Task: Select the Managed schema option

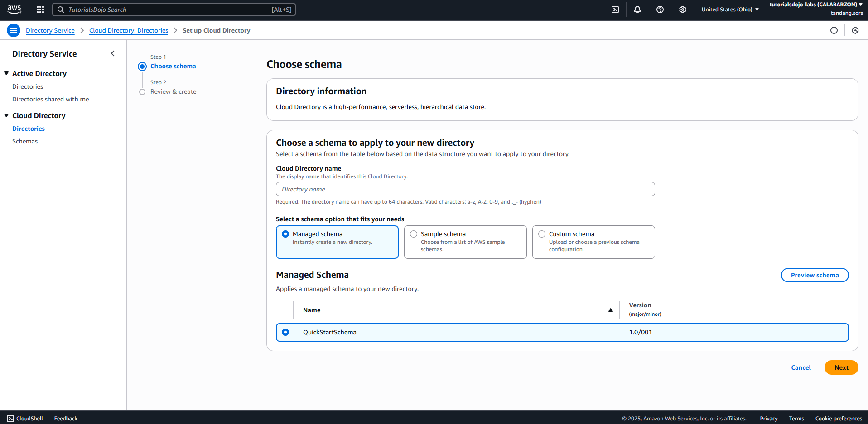Action: [337, 242]
